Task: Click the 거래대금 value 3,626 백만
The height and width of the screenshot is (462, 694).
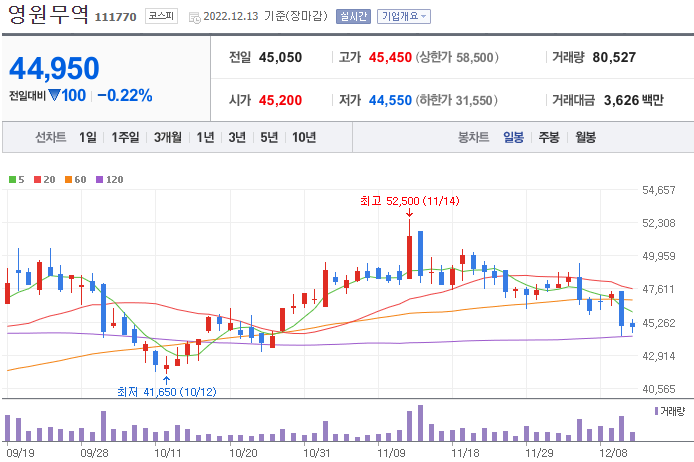Action: click(634, 100)
